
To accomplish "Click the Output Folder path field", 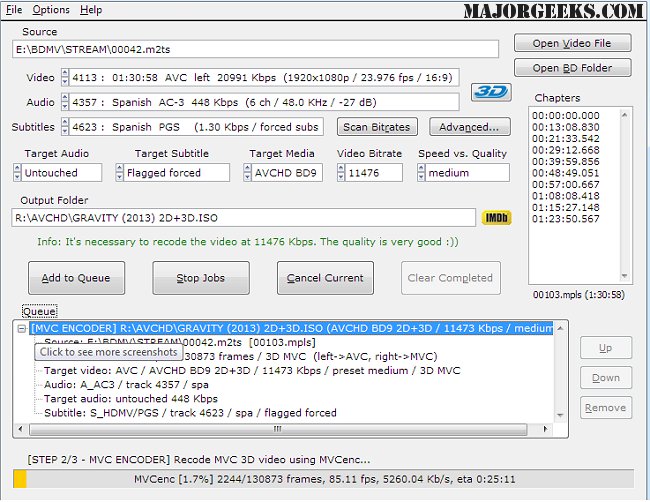I will coord(243,218).
